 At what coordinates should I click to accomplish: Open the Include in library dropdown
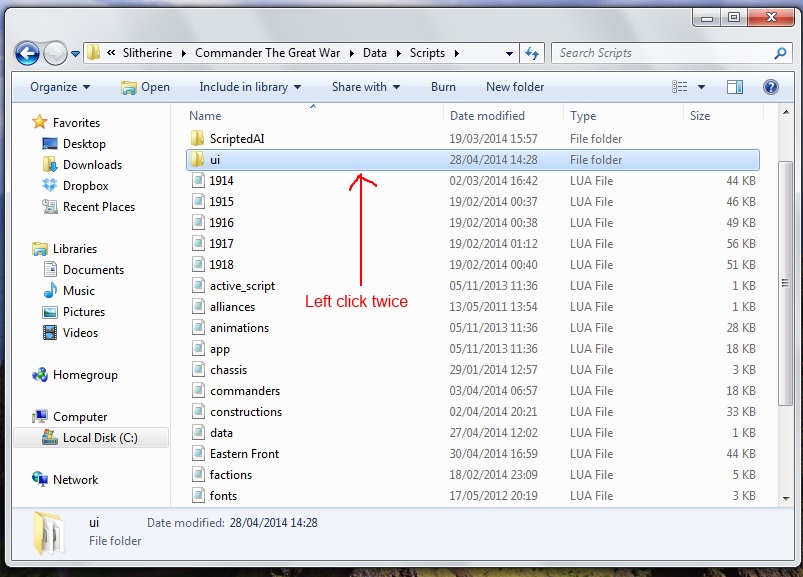pyautogui.click(x=250, y=87)
